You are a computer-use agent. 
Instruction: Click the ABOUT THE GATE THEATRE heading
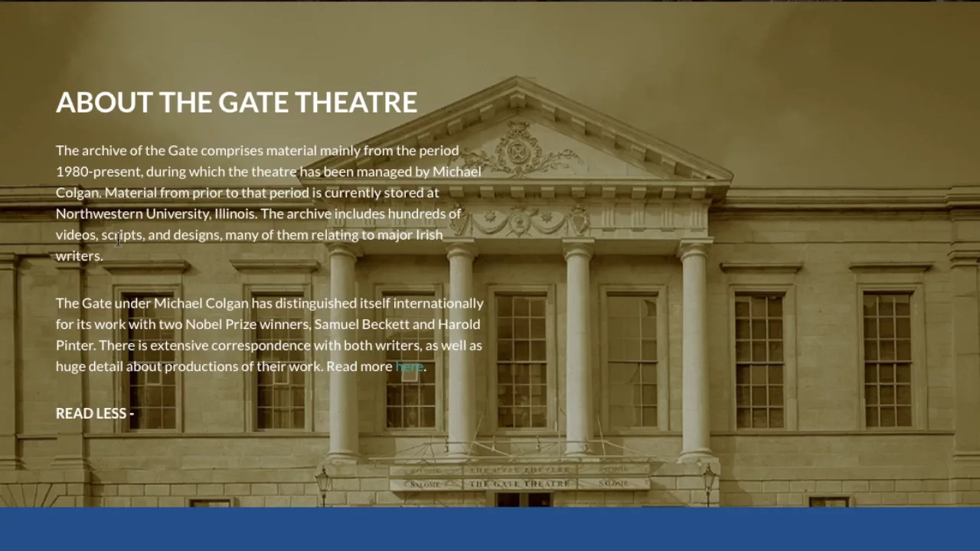[237, 102]
